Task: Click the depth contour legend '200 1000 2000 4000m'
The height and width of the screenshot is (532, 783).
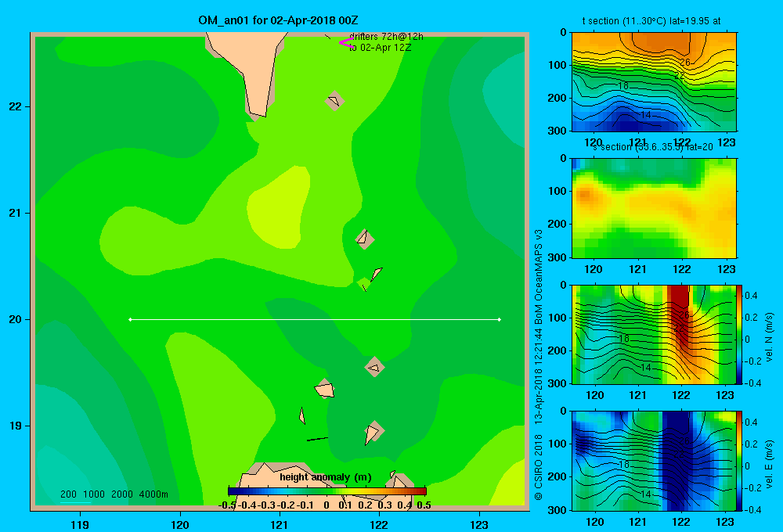Action: tap(114, 494)
